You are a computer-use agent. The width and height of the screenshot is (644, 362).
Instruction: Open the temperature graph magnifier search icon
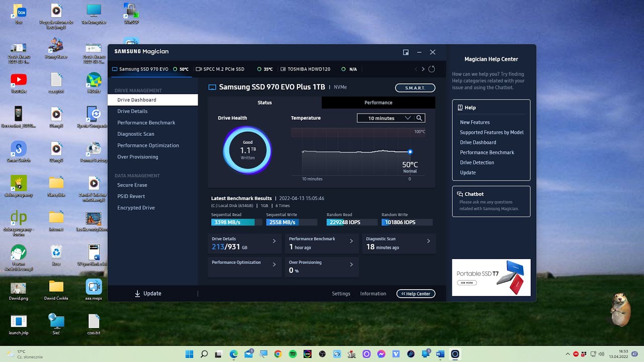click(x=420, y=118)
